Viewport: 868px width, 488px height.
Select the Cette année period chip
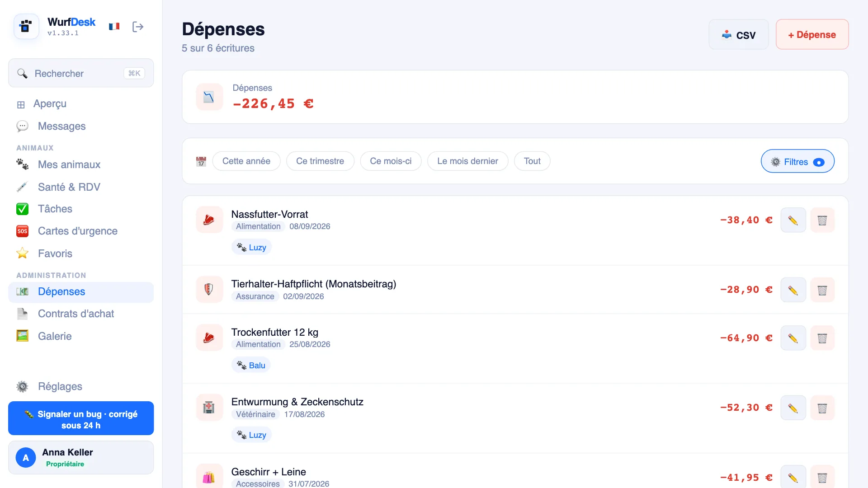[x=246, y=161]
